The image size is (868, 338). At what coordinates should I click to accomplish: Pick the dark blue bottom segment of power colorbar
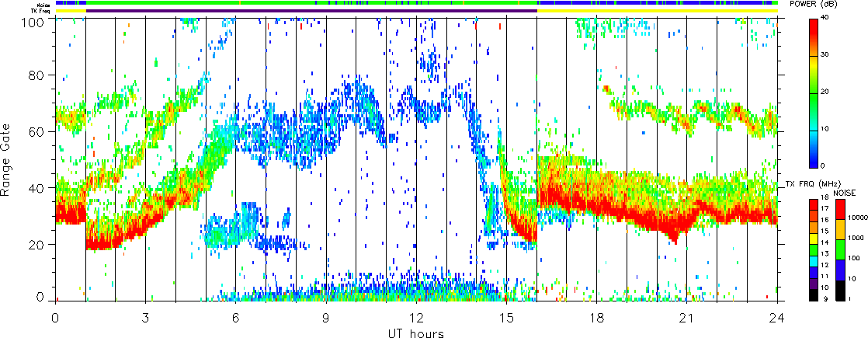(814, 149)
